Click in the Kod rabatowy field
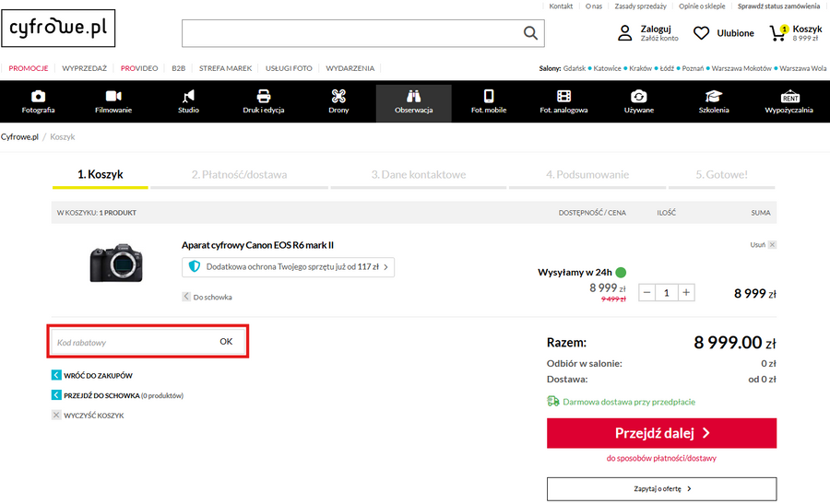This screenshot has width=830, height=504. coord(129,342)
